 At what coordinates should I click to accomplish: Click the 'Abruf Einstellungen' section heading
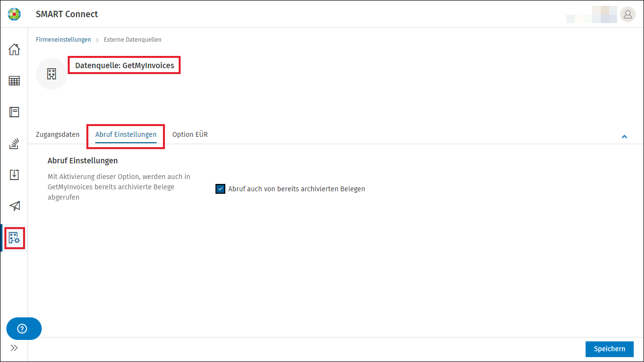(x=82, y=160)
